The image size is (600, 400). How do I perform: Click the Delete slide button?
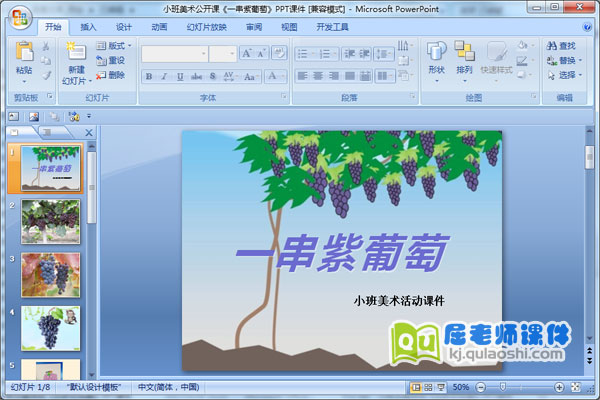coord(111,75)
